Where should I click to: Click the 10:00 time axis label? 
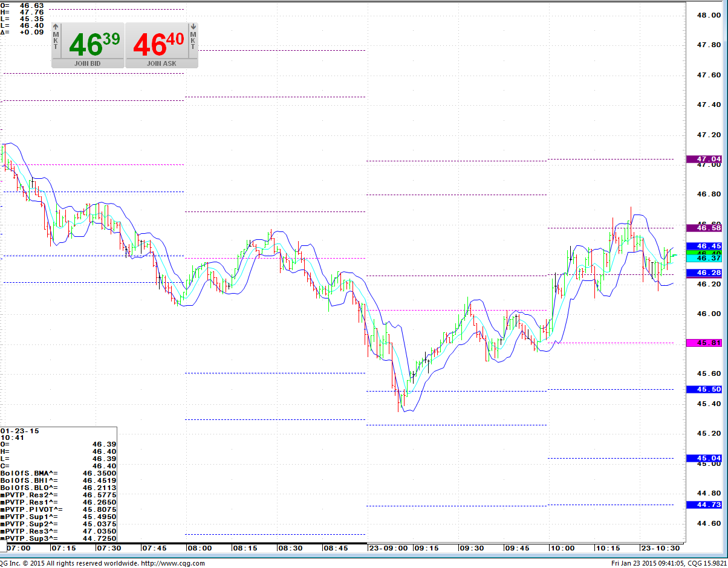point(562,548)
